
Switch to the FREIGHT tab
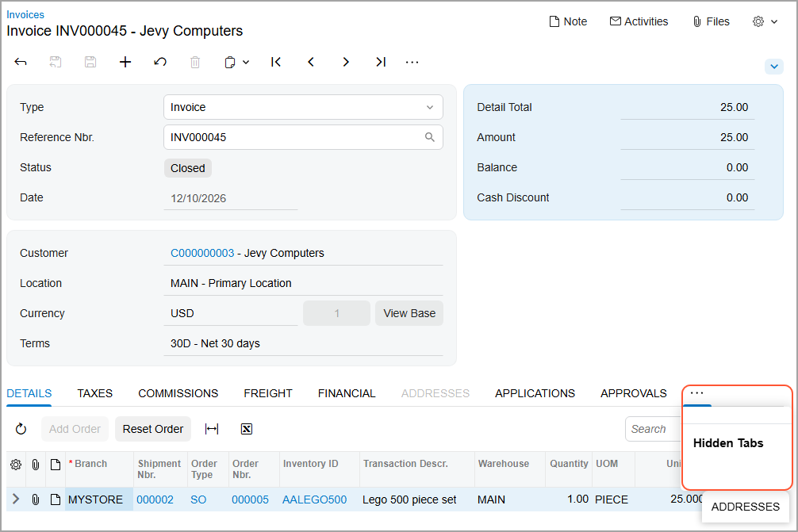pos(267,394)
